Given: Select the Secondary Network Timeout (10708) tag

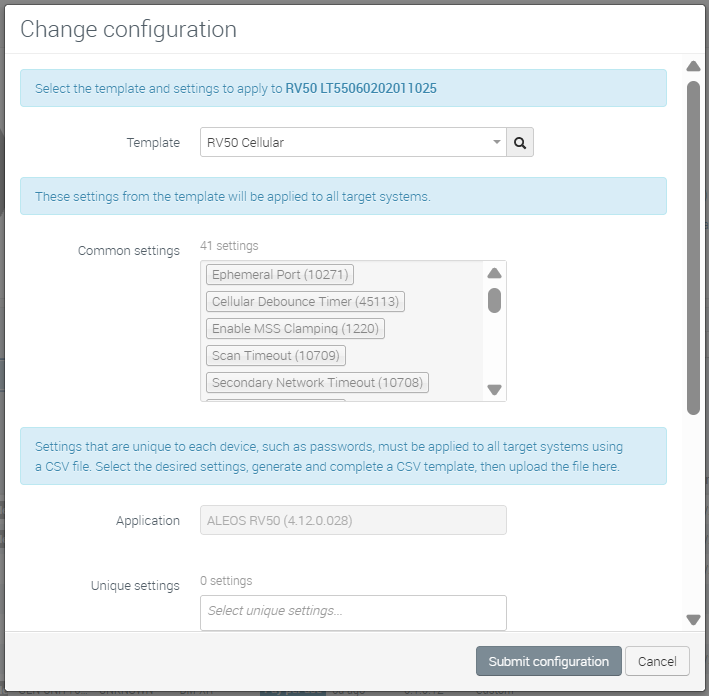Looking at the screenshot, I should coord(317,383).
